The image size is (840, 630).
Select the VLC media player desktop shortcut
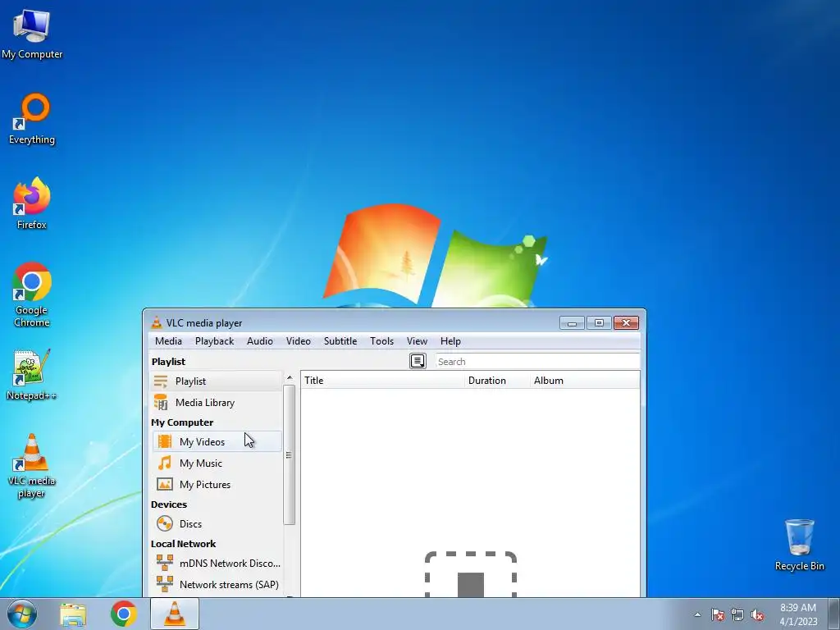click(x=32, y=466)
